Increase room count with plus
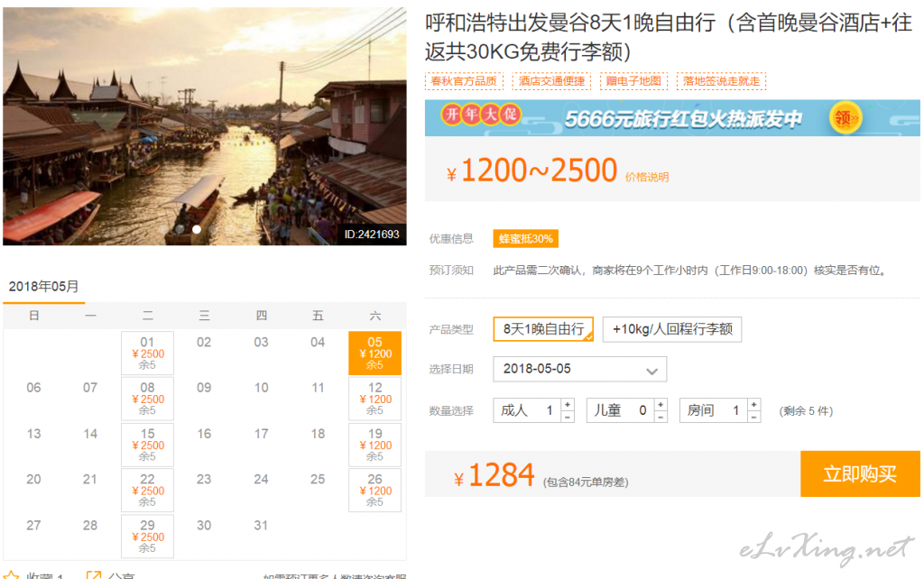This screenshot has width=924, height=579. click(x=753, y=405)
